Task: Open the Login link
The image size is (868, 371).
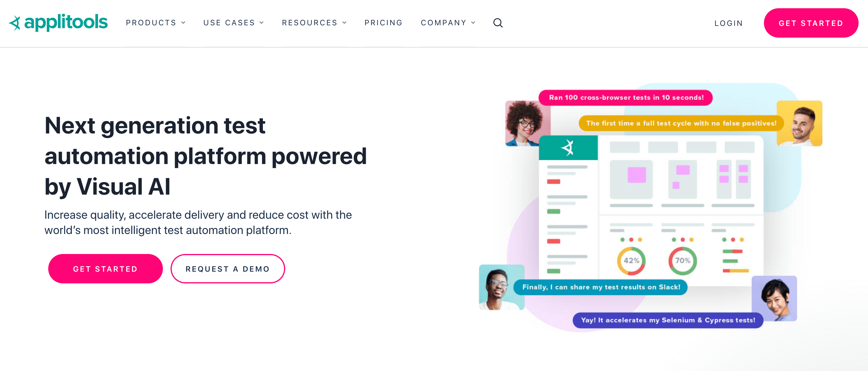Action: coord(729,23)
